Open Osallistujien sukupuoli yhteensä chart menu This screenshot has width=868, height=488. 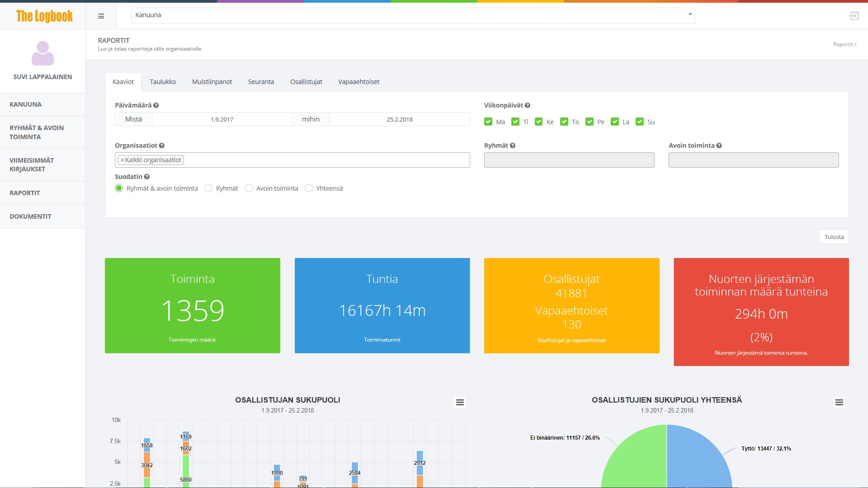click(x=839, y=402)
